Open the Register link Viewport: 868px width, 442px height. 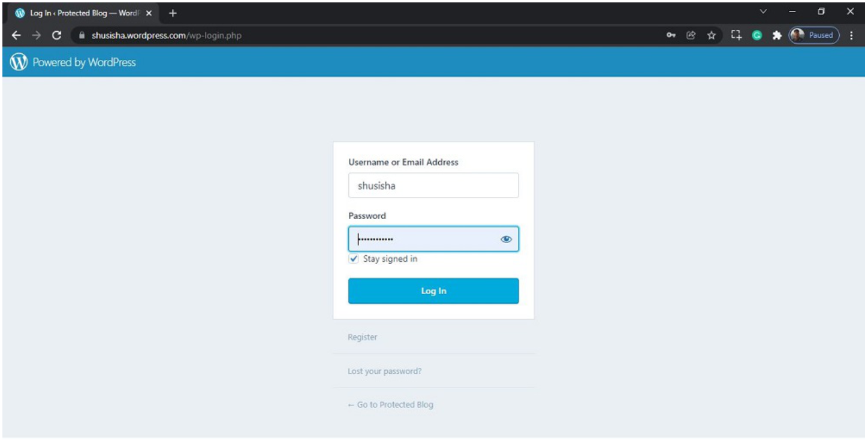point(363,337)
